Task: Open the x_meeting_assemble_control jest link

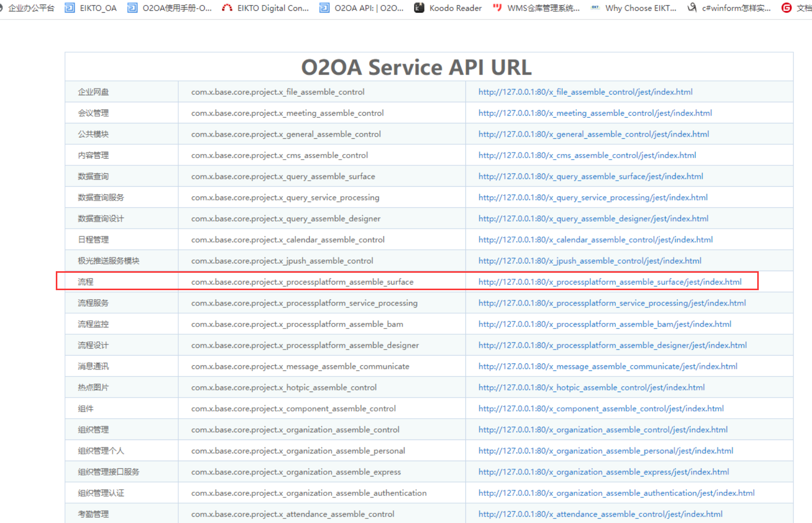Action: pyautogui.click(x=595, y=113)
